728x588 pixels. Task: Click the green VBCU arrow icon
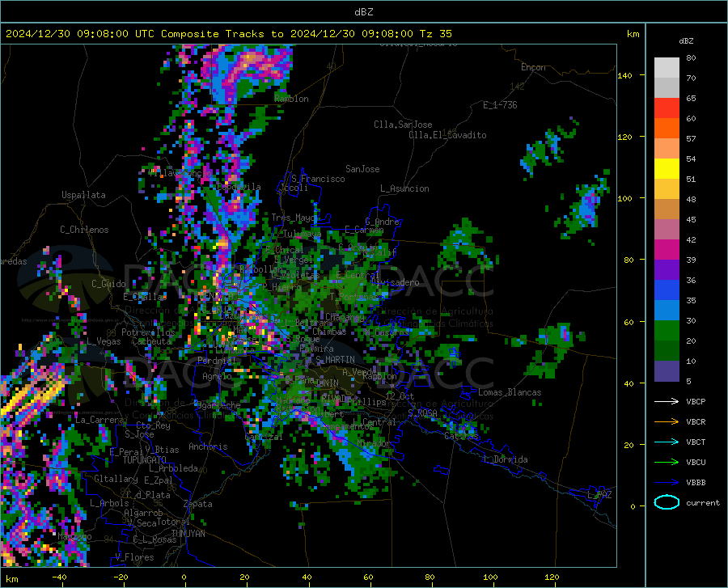pos(667,463)
